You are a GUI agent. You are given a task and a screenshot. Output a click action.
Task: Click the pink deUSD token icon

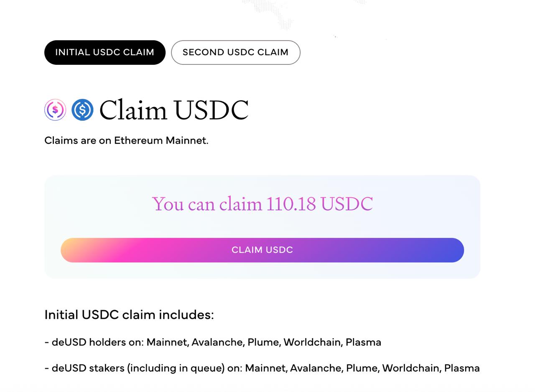(x=55, y=110)
